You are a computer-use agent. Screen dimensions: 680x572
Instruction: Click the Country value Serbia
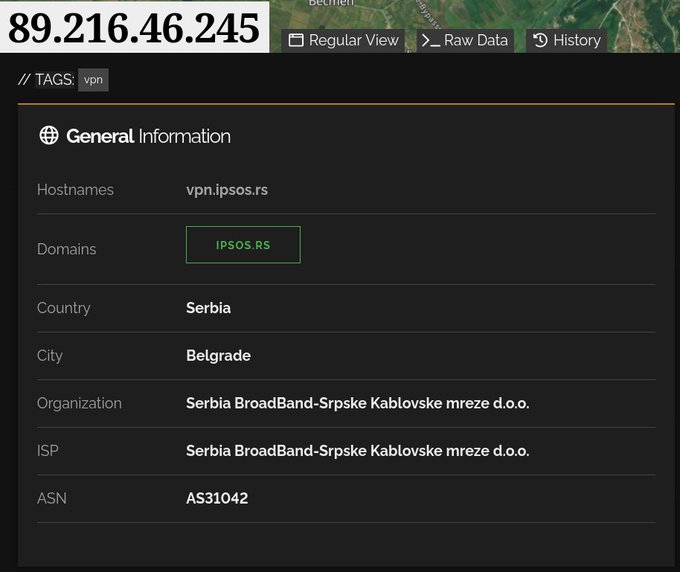coord(208,308)
